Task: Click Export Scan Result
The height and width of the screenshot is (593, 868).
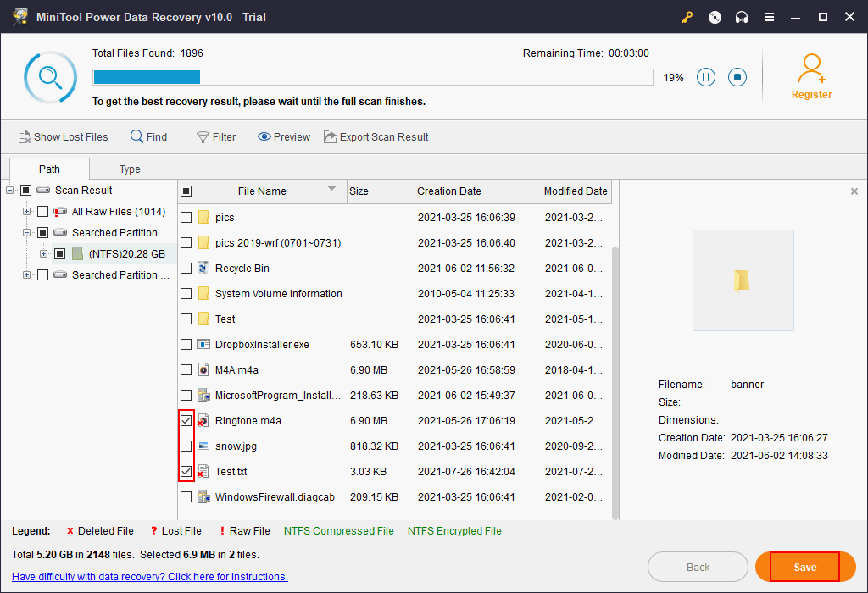Action: tap(376, 136)
